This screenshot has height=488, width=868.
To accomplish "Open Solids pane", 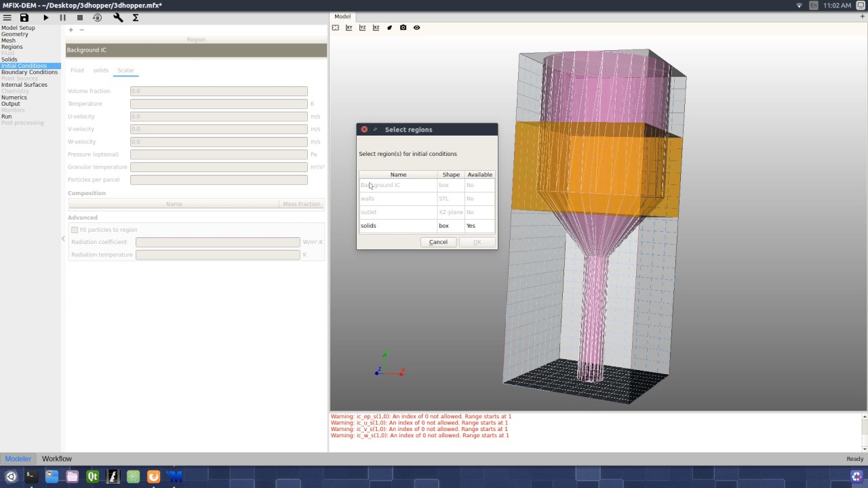I will (x=9, y=60).
